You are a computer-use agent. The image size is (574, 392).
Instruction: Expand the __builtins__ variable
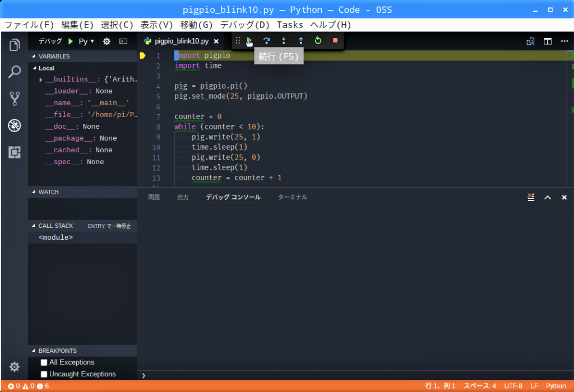(x=41, y=80)
